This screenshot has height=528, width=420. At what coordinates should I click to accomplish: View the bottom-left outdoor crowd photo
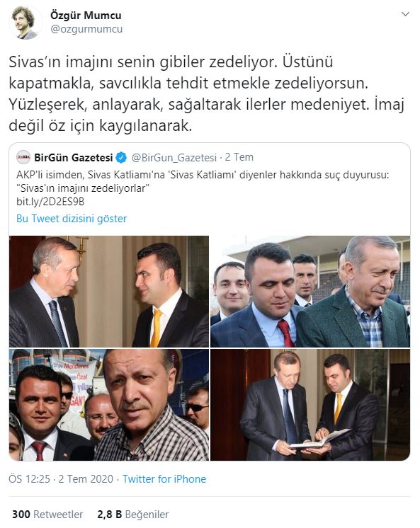[x=109, y=405]
